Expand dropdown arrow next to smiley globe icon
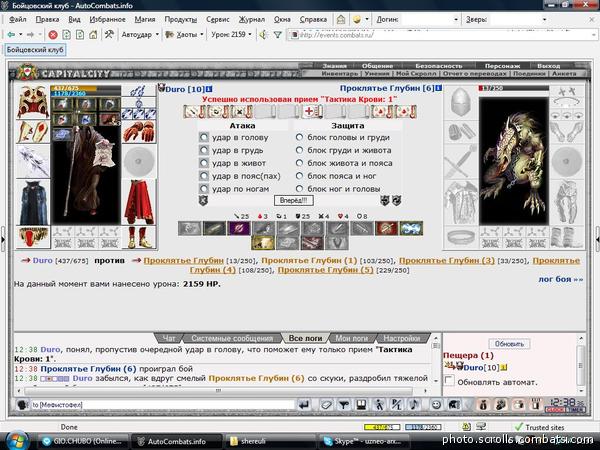Screen dimensions: 600x450 pyautogui.click(x=367, y=19)
